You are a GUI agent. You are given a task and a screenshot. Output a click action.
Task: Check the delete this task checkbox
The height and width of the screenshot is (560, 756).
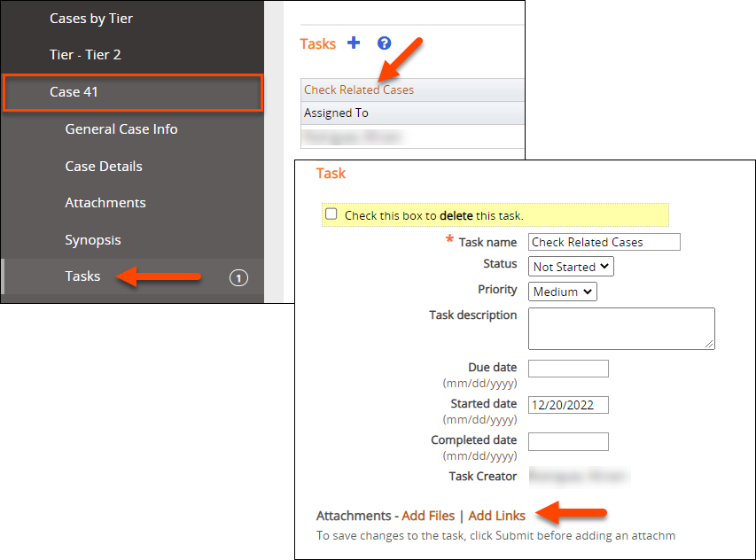(x=331, y=214)
